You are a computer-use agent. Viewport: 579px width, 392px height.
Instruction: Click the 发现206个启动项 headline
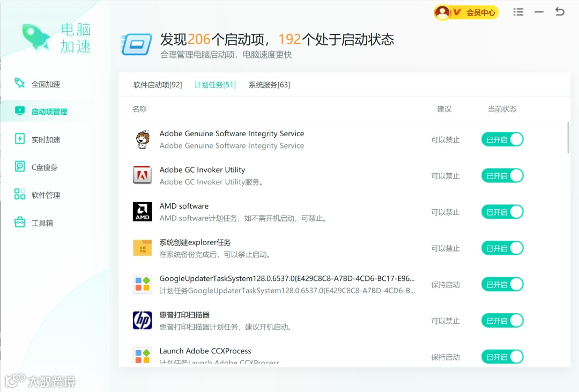click(277, 39)
